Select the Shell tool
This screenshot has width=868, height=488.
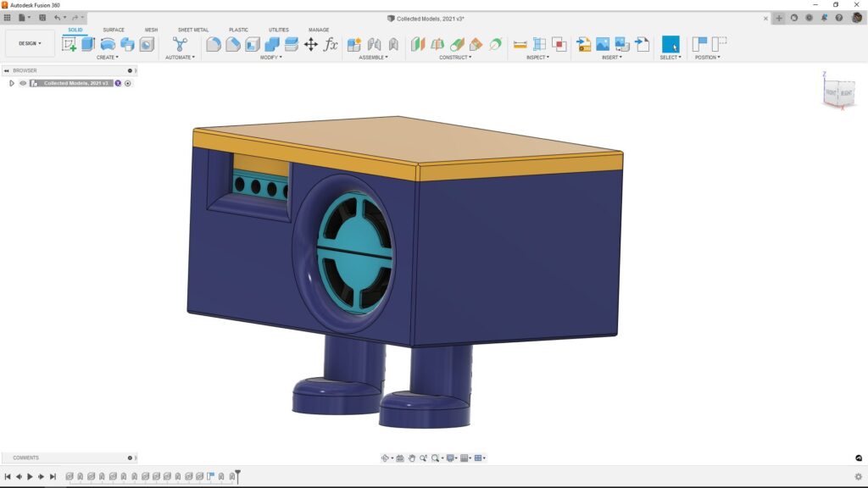(253, 44)
